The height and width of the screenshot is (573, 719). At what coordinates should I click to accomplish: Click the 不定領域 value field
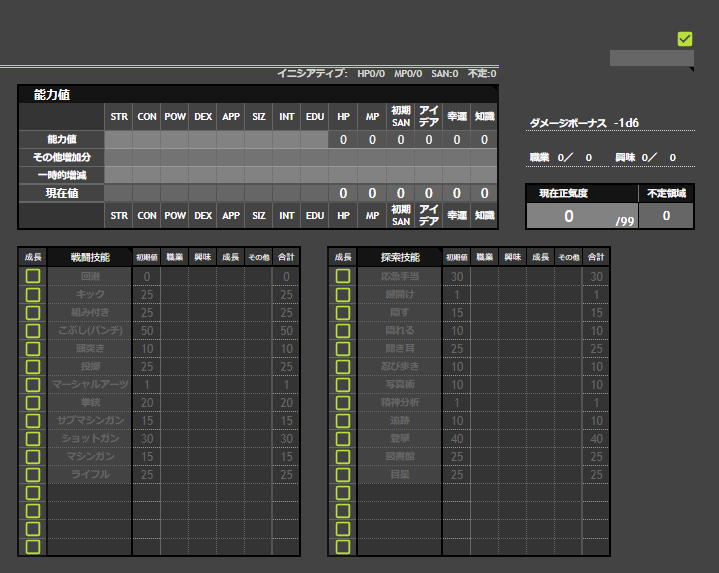pyautogui.click(x=666, y=215)
